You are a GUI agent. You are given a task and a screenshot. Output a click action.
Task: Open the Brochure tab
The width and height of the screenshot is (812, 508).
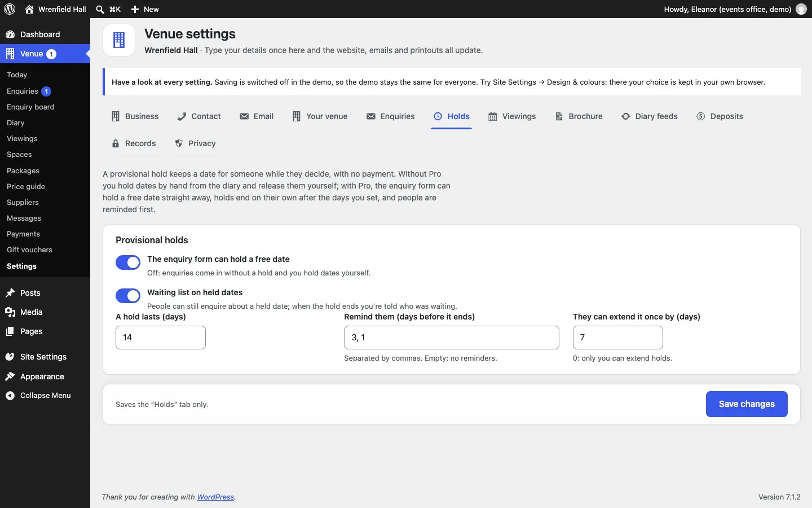579,116
